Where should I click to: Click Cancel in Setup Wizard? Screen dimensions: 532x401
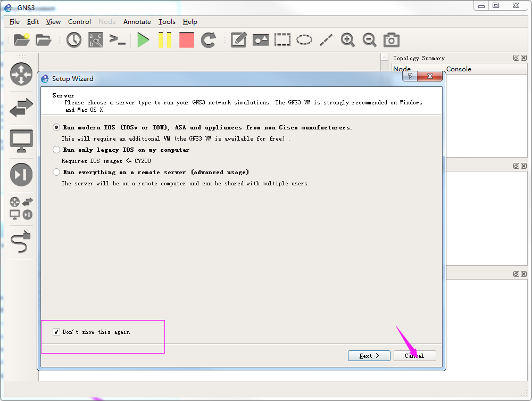[414, 356]
